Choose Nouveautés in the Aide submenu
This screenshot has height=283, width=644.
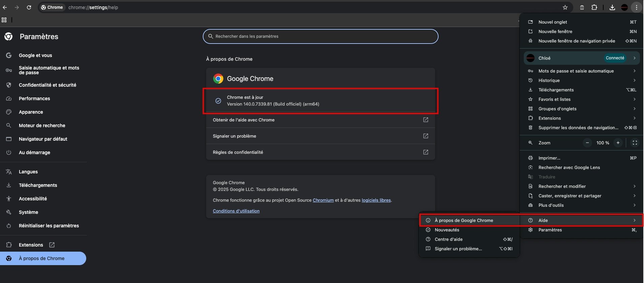pyautogui.click(x=469, y=230)
